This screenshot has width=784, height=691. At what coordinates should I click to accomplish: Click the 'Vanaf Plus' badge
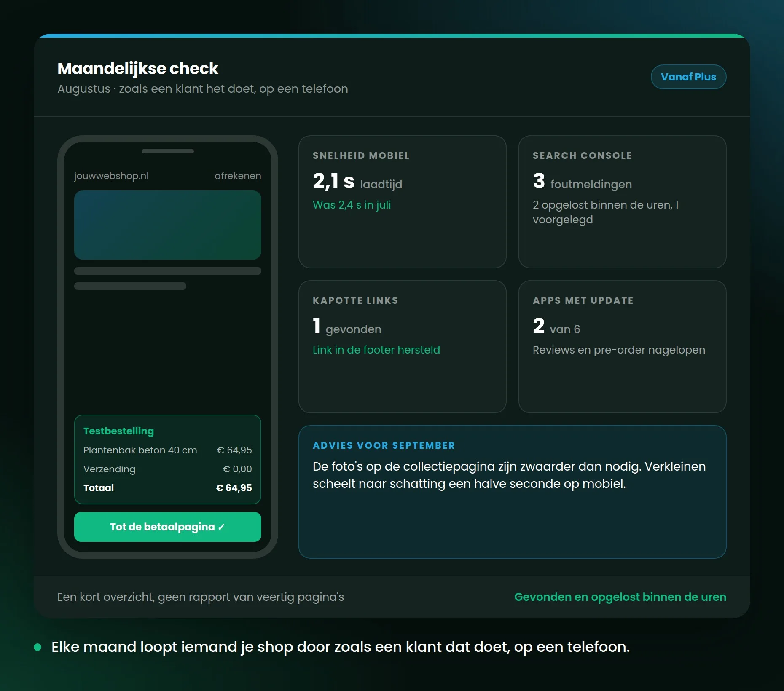688,77
